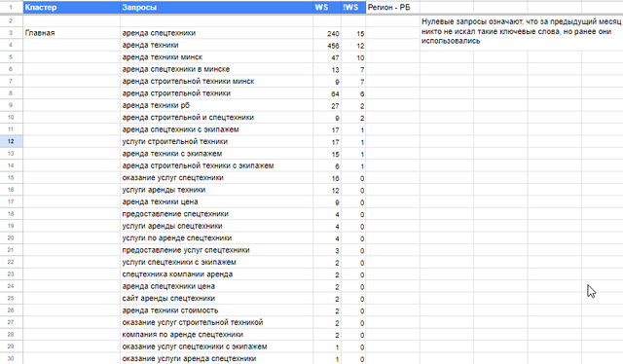Select highlighted row header 12

coord(11,141)
